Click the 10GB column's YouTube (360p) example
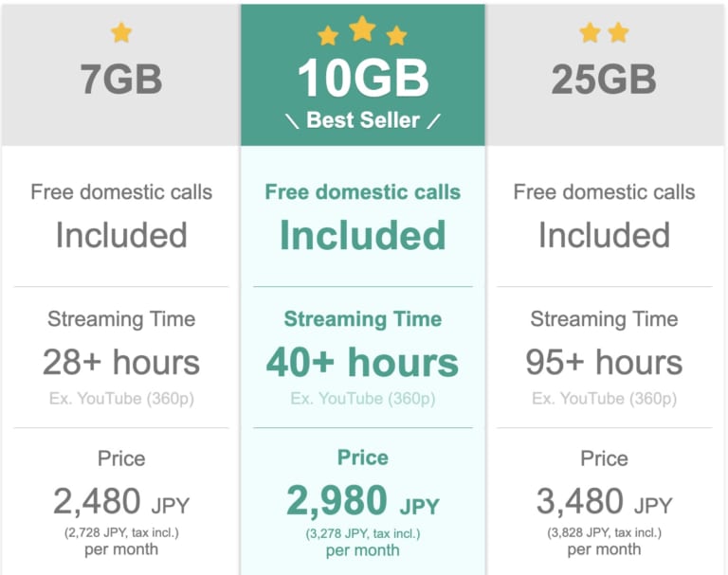The width and height of the screenshot is (728, 575). tap(362, 399)
